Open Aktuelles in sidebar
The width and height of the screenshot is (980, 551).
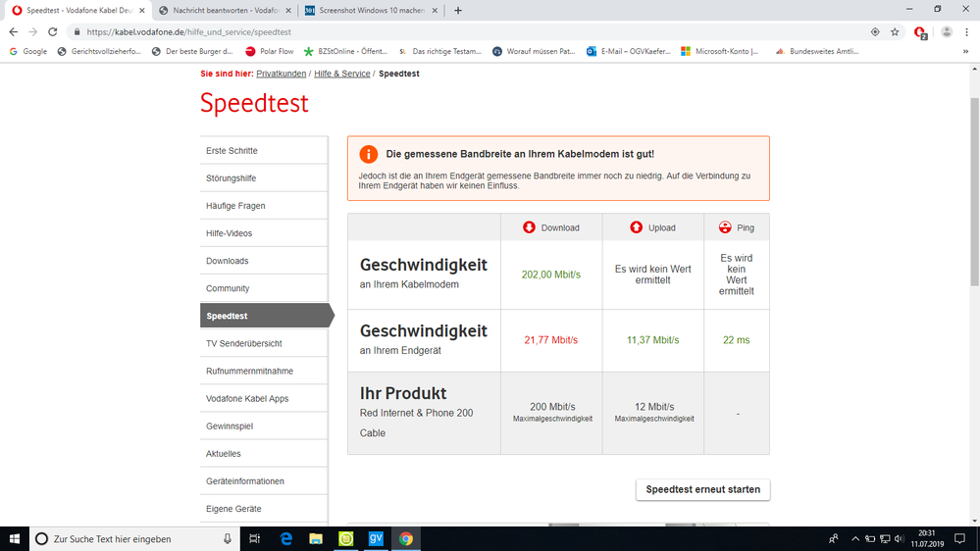click(264, 453)
